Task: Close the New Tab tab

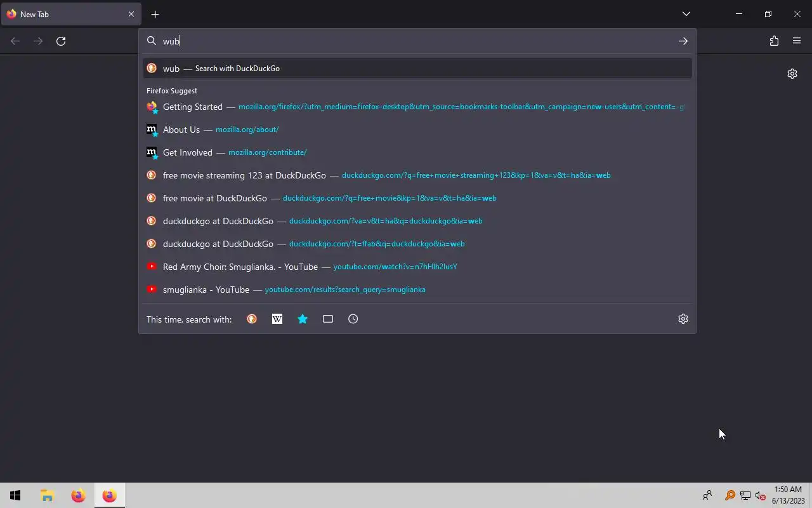Action: click(x=131, y=14)
